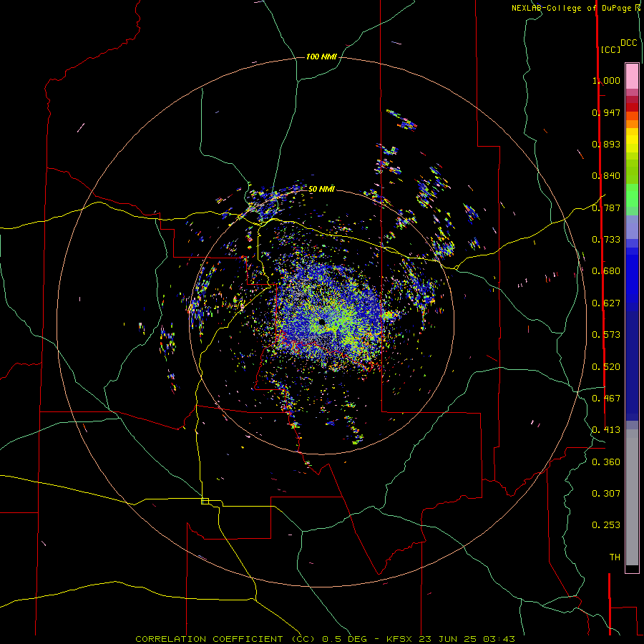Click the 0.840 legend value
The image size is (644, 644).
click(606, 176)
